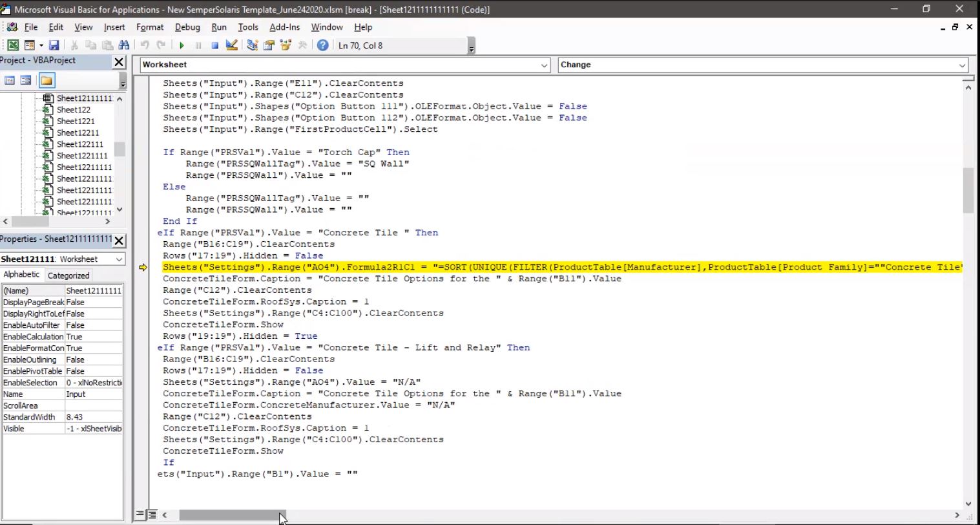Click the DisplayPageBreaks False value

click(94, 302)
